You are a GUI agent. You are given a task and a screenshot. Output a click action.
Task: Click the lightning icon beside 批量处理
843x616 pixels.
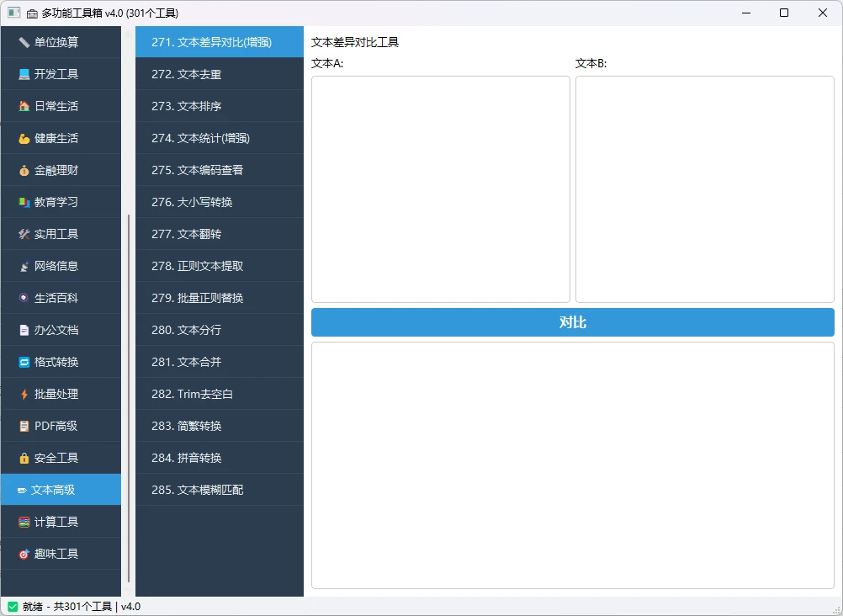[24, 395]
